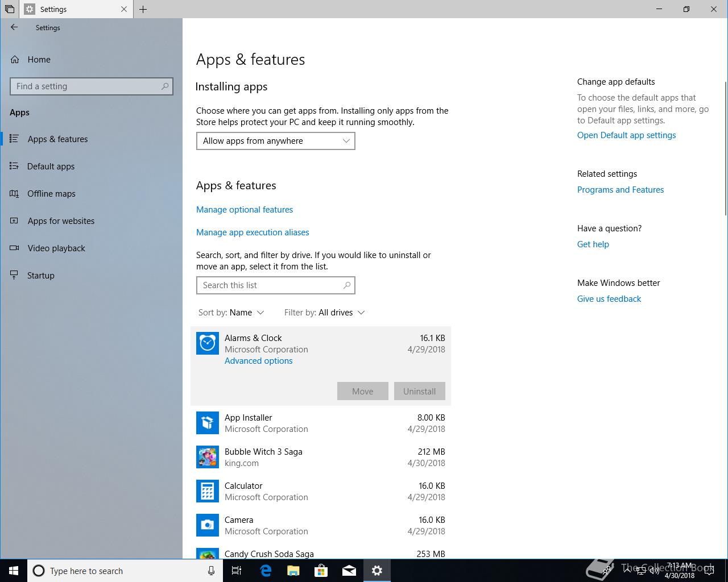
Task: Select the Camera app icon
Action: [x=208, y=525]
